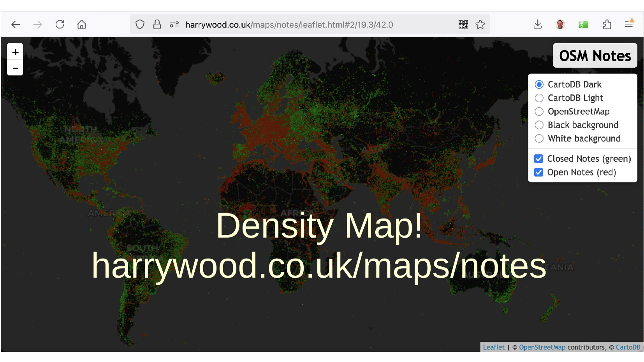Click the browser back arrow
This screenshot has height=362, width=644.
16,25
